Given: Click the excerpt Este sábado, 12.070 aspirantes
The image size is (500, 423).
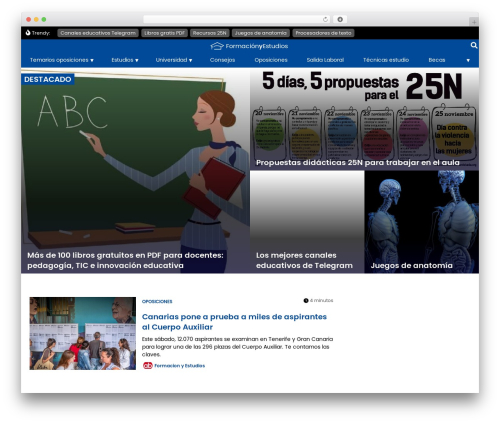Looking at the screenshot, I should coord(237,347).
